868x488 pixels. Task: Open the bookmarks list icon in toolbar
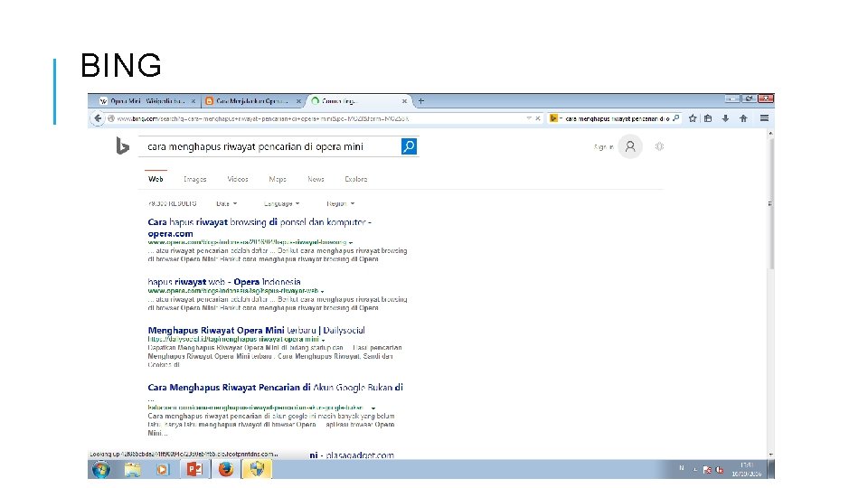[708, 117]
